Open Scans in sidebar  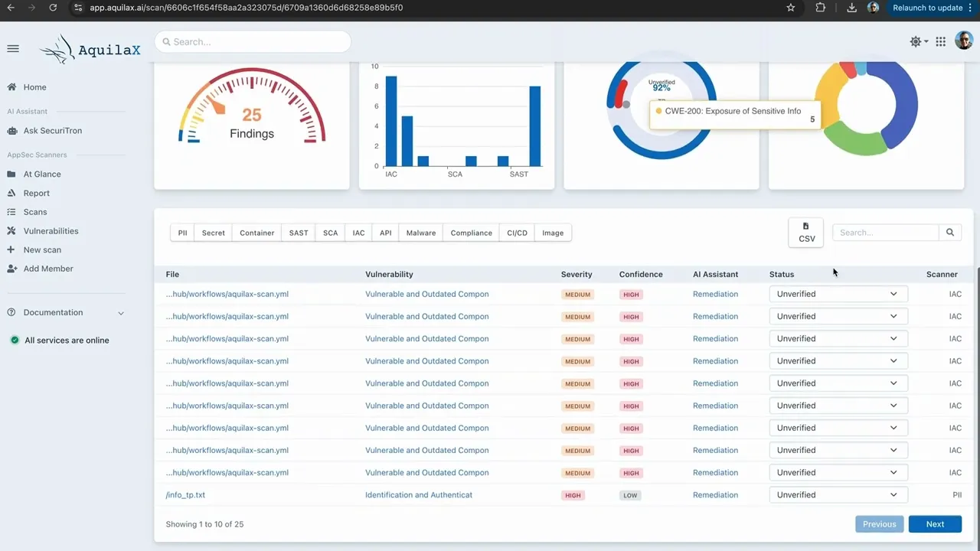(x=34, y=212)
